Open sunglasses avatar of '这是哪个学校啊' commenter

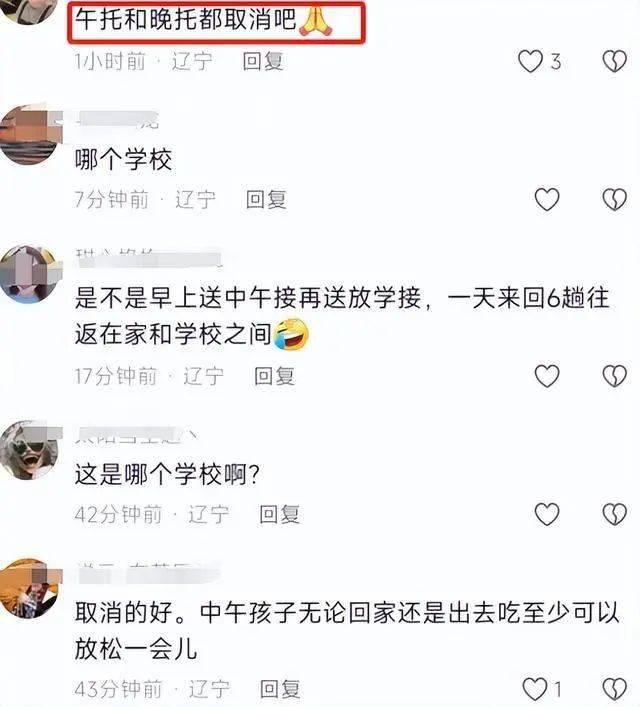(30, 450)
